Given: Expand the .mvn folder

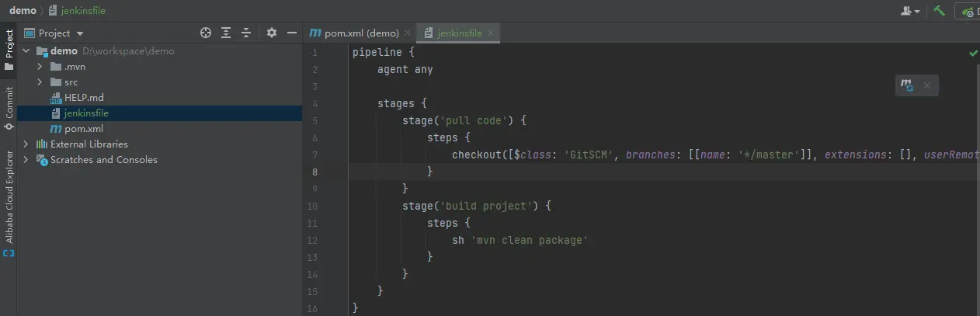Looking at the screenshot, I should click(40, 67).
